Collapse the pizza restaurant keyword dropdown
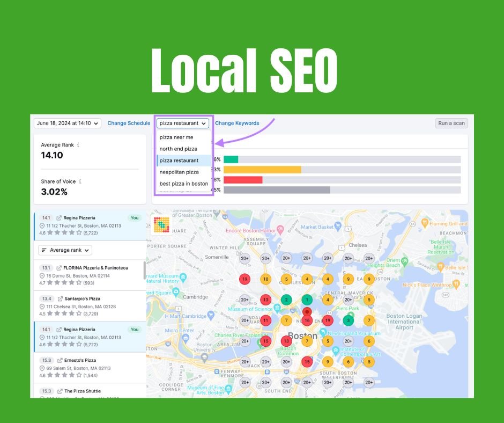The width and height of the screenshot is (504, 423). 183,123
